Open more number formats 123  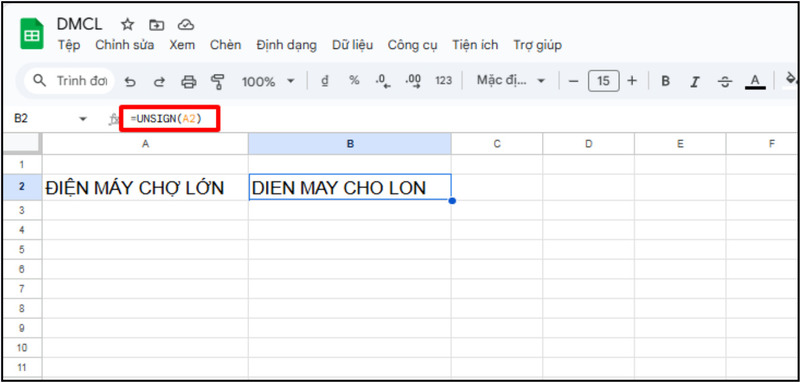click(x=443, y=81)
